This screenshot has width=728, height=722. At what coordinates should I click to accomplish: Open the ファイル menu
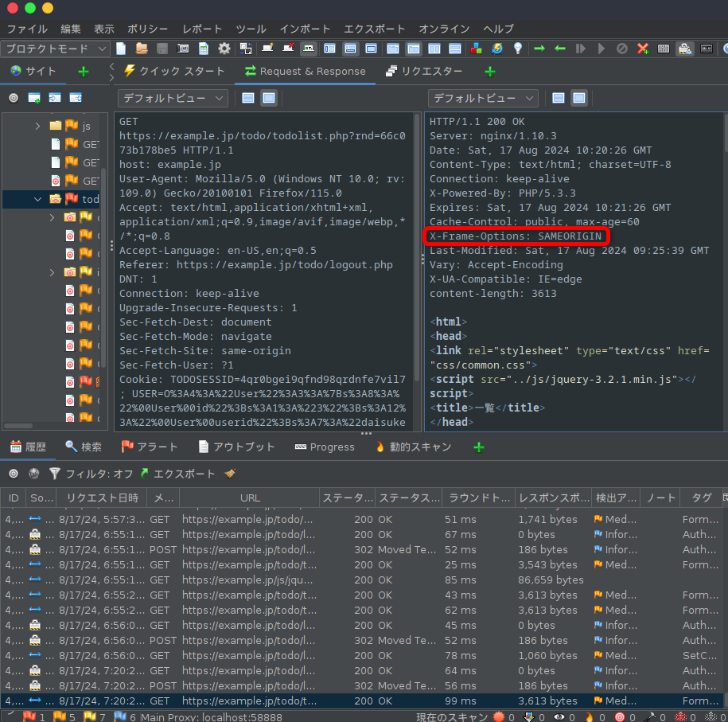tap(27, 29)
